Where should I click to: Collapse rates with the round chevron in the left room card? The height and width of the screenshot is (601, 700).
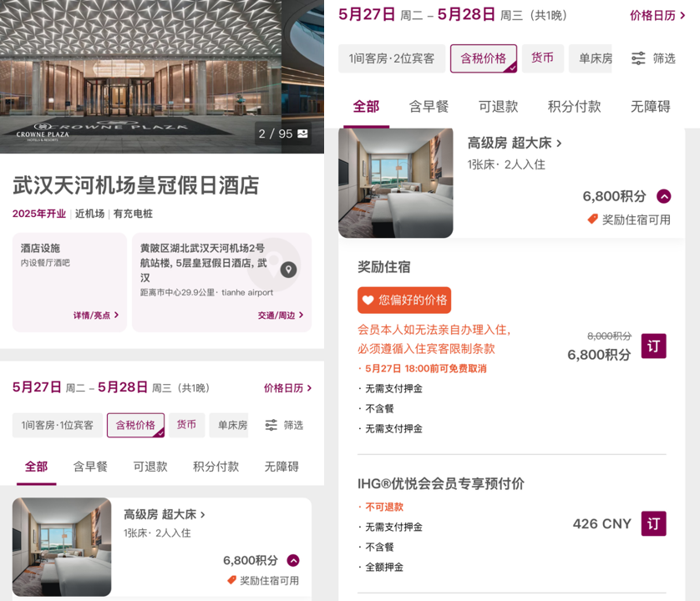[293, 560]
